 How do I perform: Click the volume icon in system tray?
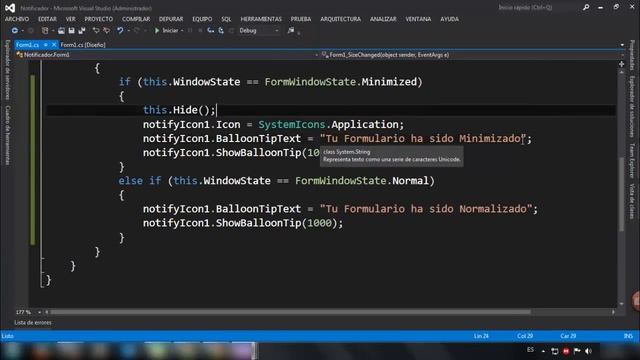coord(588,351)
